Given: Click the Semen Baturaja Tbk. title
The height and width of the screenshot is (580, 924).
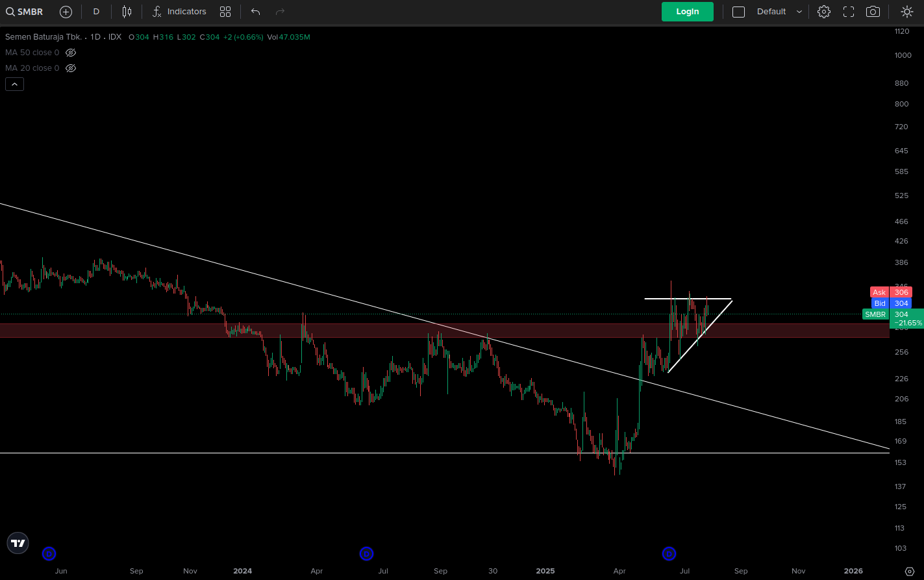Looking at the screenshot, I should pos(44,37).
